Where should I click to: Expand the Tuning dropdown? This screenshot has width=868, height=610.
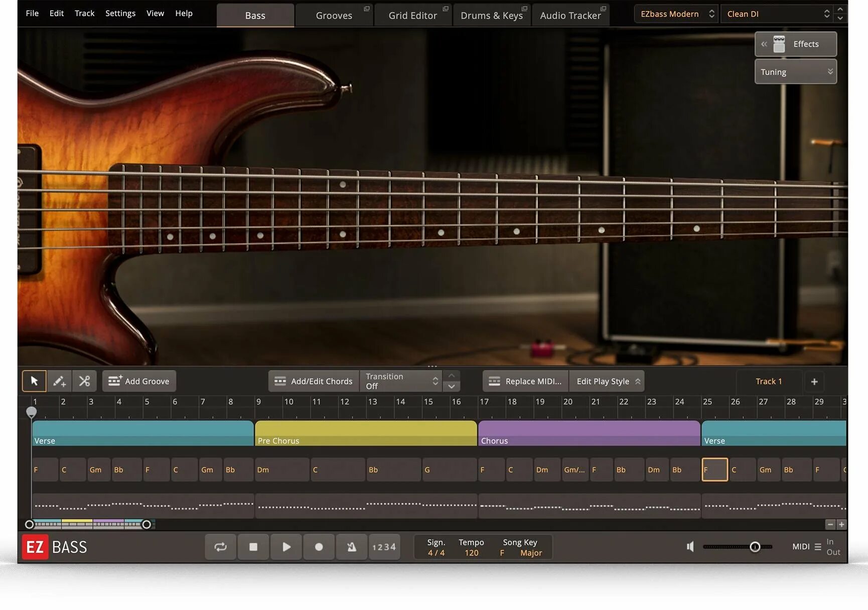tap(796, 72)
